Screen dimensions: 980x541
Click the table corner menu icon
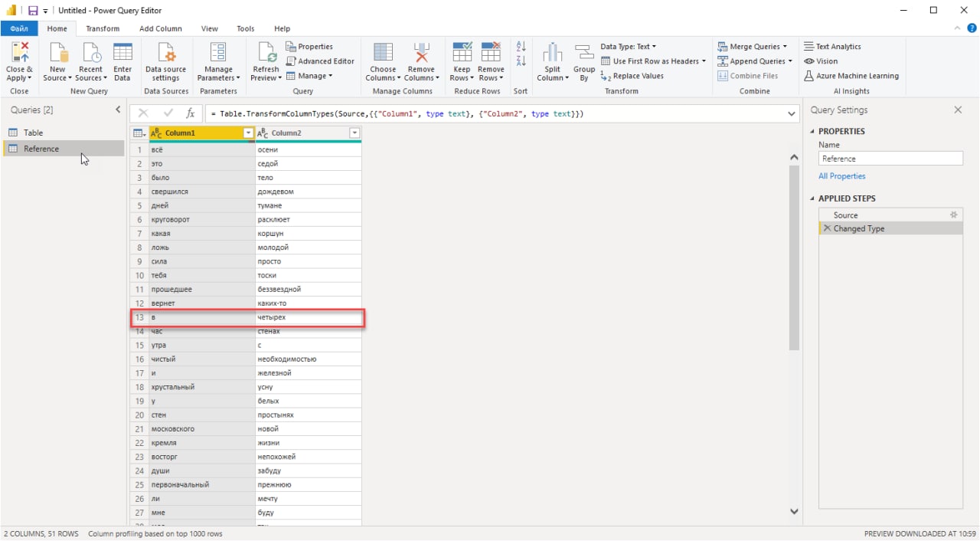point(139,133)
